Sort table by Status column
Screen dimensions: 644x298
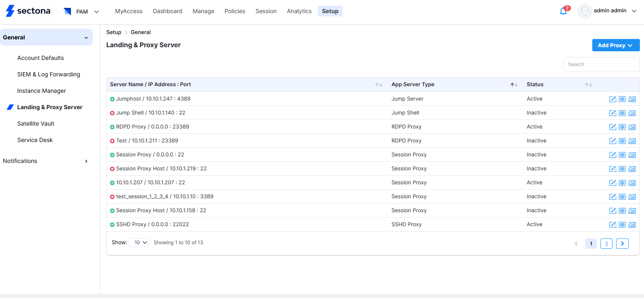589,85
